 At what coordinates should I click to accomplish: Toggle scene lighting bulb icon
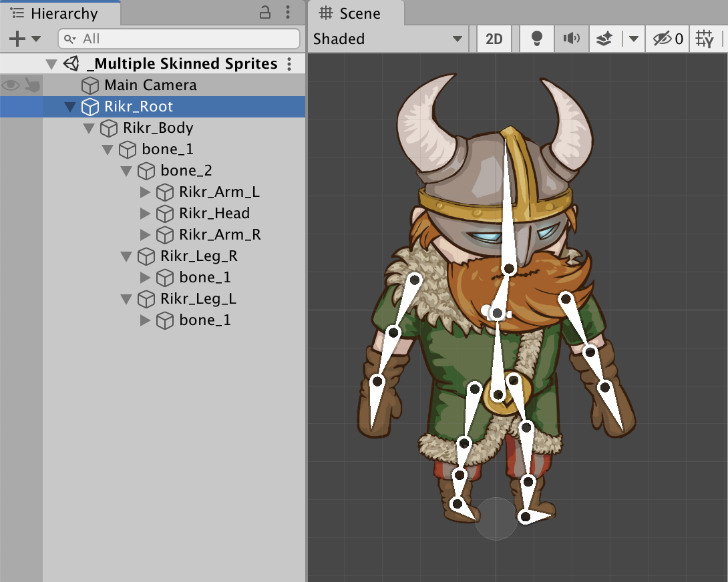coord(536,39)
